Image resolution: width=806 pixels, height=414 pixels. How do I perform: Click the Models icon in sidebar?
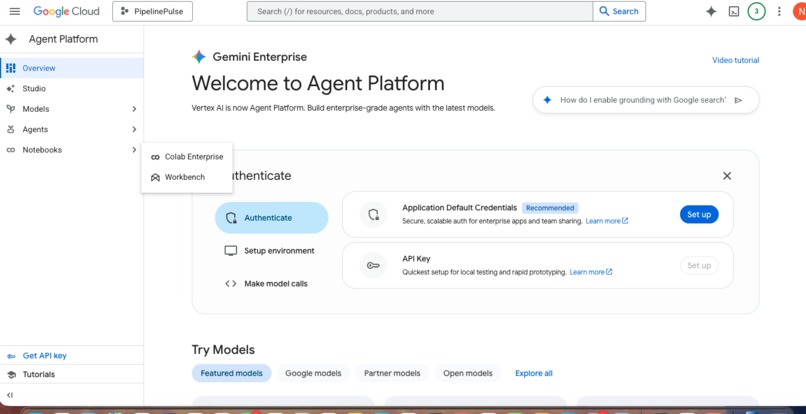coord(11,109)
